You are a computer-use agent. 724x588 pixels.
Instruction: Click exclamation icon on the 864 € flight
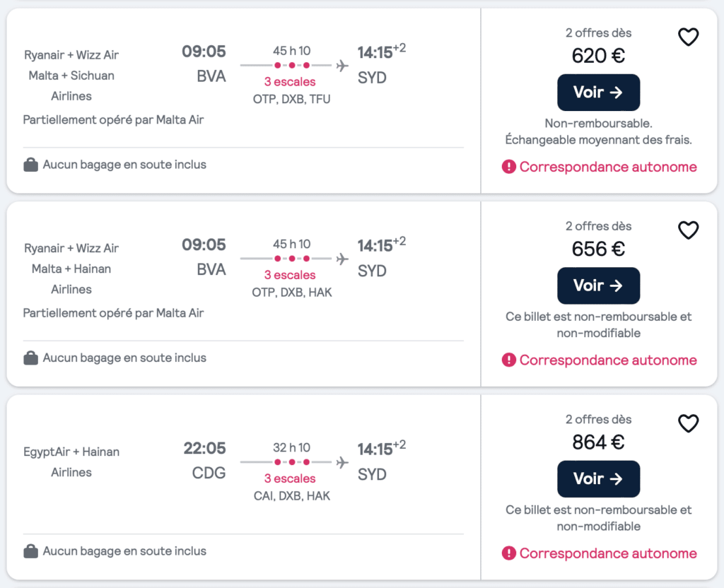tap(509, 553)
